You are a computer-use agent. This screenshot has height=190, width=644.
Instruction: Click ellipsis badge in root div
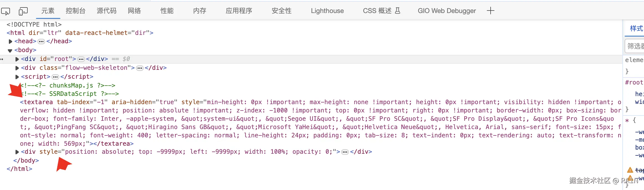[x=81, y=59]
